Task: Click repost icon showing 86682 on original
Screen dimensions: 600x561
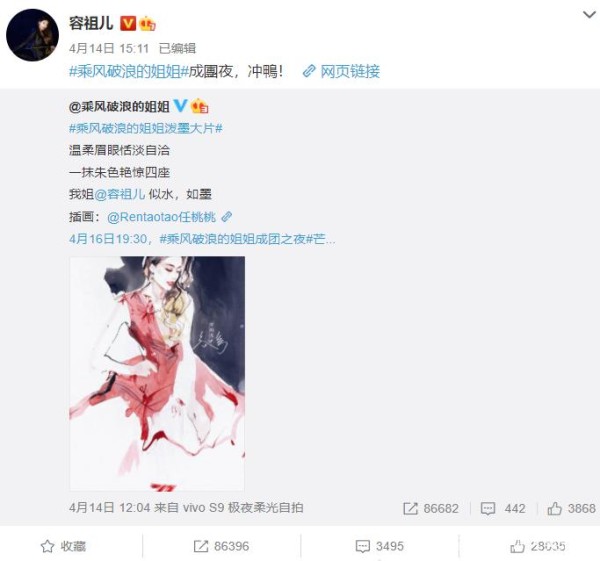Action: pyautogui.click(x=411, y=508)
